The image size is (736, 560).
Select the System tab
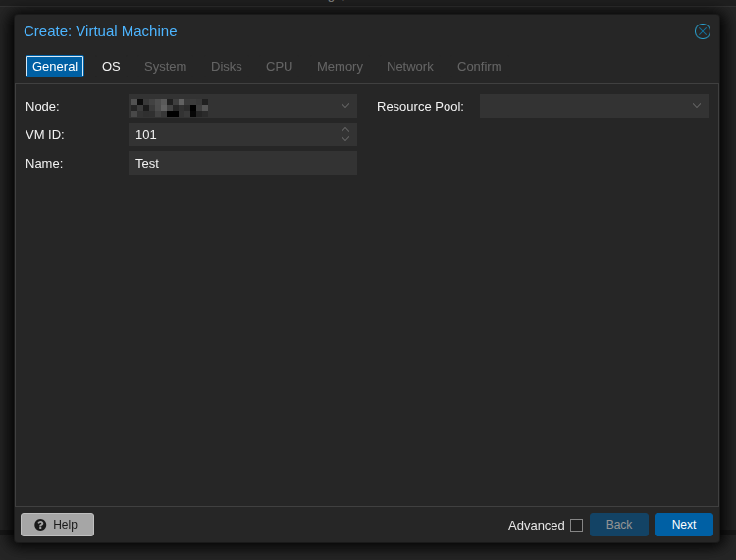165,66
